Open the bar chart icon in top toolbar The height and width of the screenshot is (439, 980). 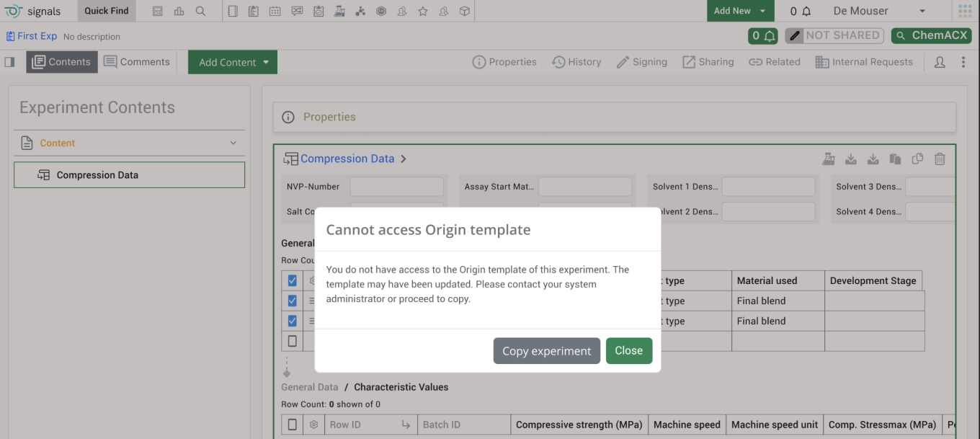pos(179,11)
